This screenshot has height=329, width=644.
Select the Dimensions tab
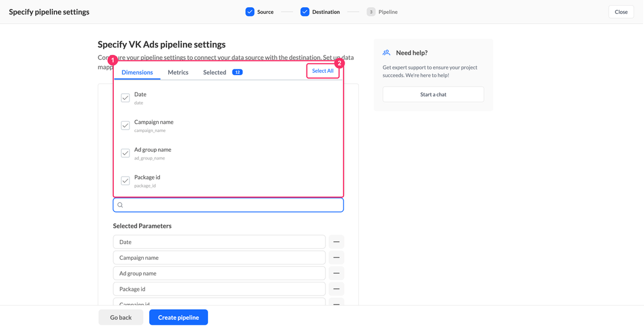pos(137,72)
